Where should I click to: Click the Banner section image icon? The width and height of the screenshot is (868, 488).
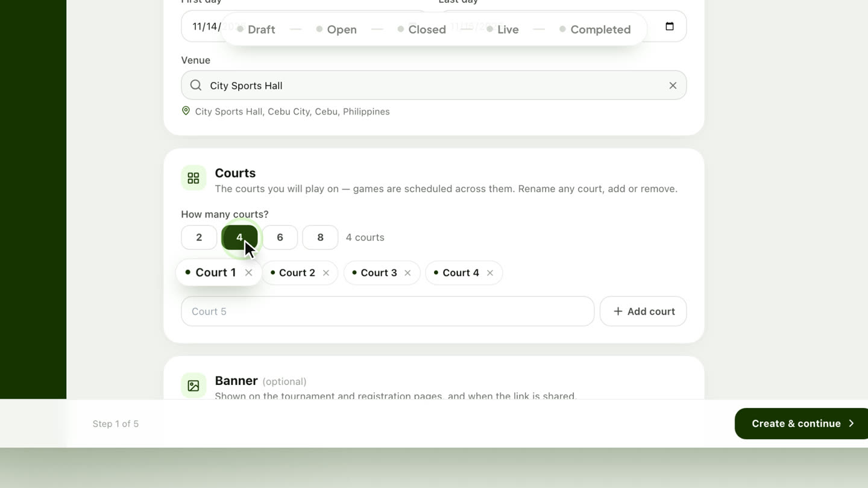(193, 386)
